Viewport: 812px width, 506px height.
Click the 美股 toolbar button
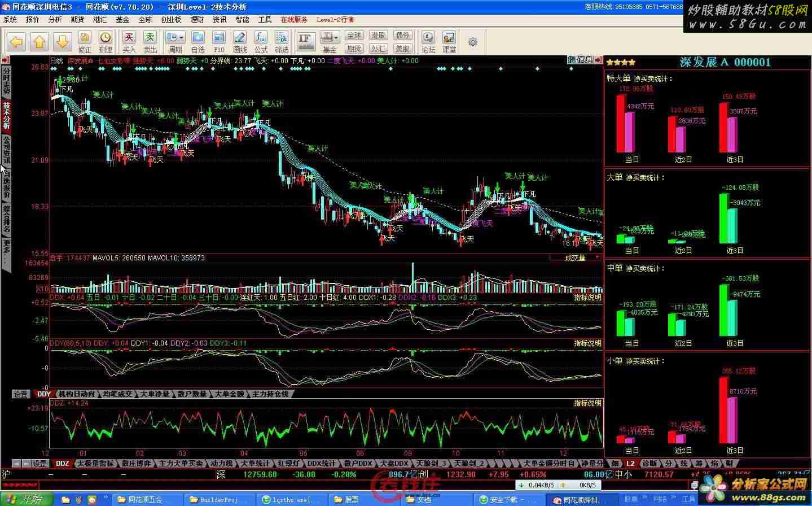[402, 49]
